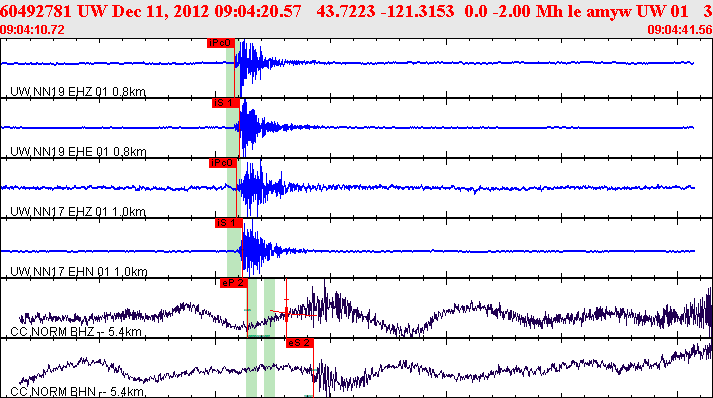Screen dimensions: 713x398
Task: Click the CC.NORM BHN 5.4km channel label
Action: (77, 392)
